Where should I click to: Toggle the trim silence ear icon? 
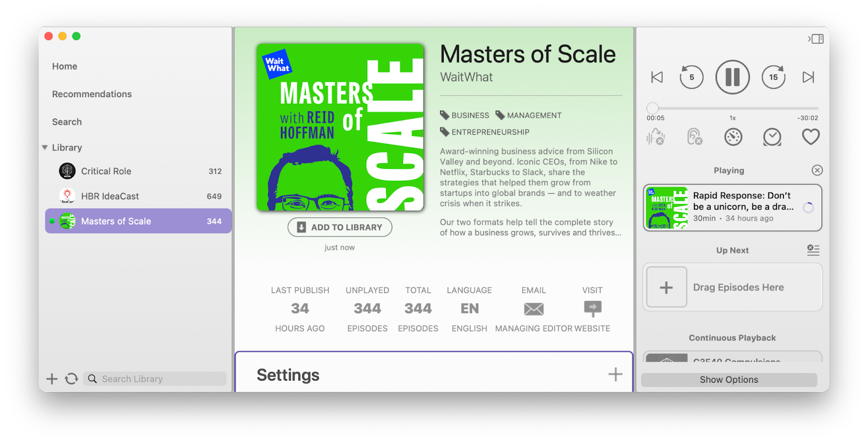coord(694,137)
